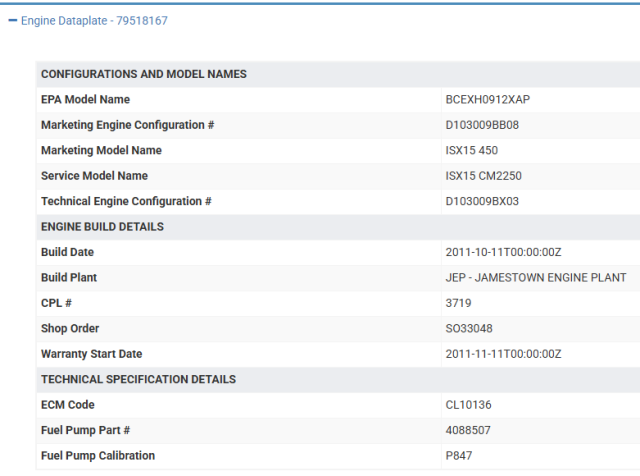Click the Technical Specification Details section header
This screenshot has height=476, width=640.
(138, 380)
